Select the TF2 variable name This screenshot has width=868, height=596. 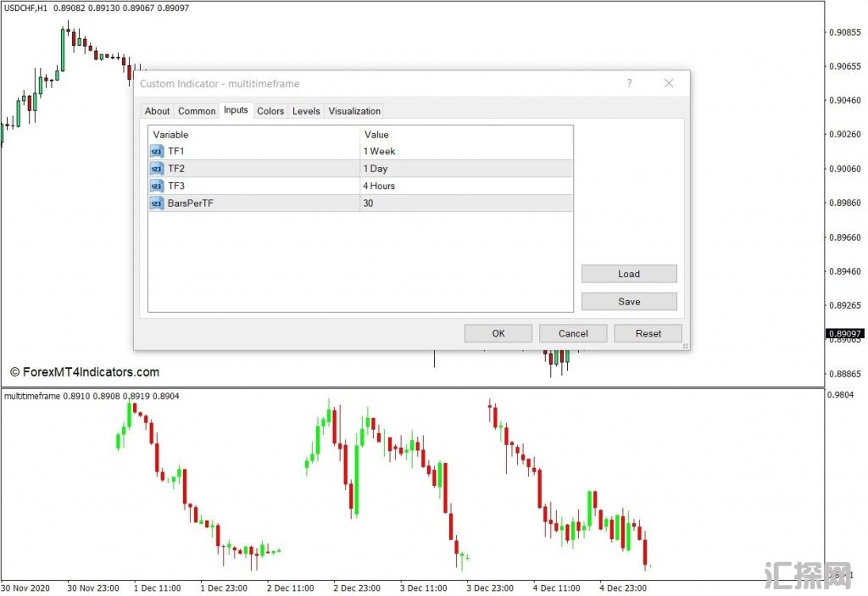tap(176, 169)
